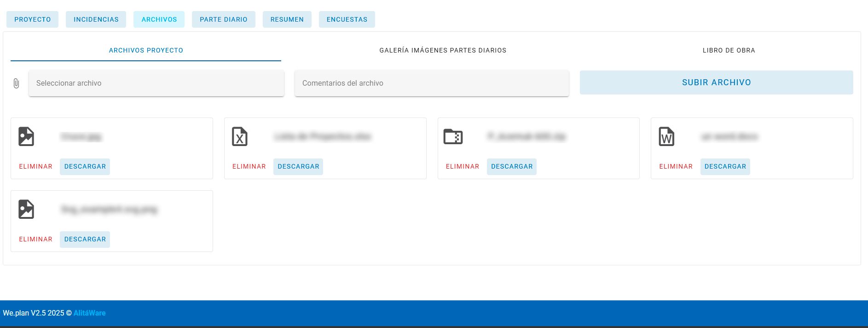Click the blurred zip file name
The image size is (868, 328).
point(527,136)
